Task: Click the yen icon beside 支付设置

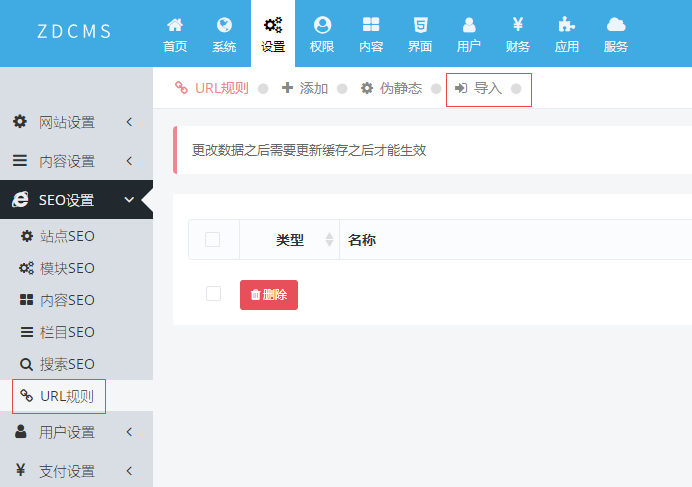Action: (20, 470)
